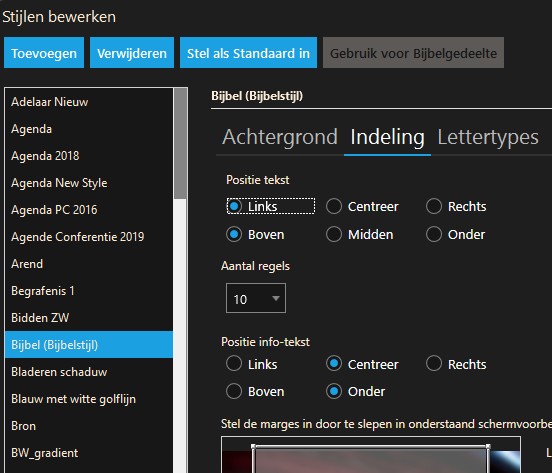552x473 pixels.
Task: Click the Verwijderen button
Action: pyautogui.click(x=132, y=53)
